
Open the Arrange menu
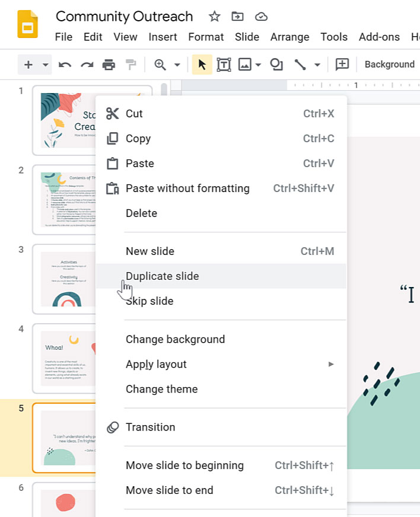(290, 37)
